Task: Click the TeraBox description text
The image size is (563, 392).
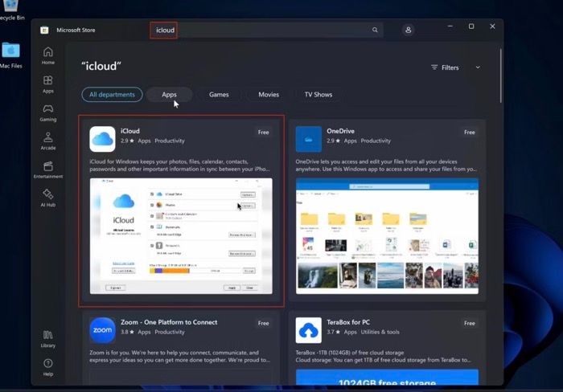Action: (x=384, y=356)
